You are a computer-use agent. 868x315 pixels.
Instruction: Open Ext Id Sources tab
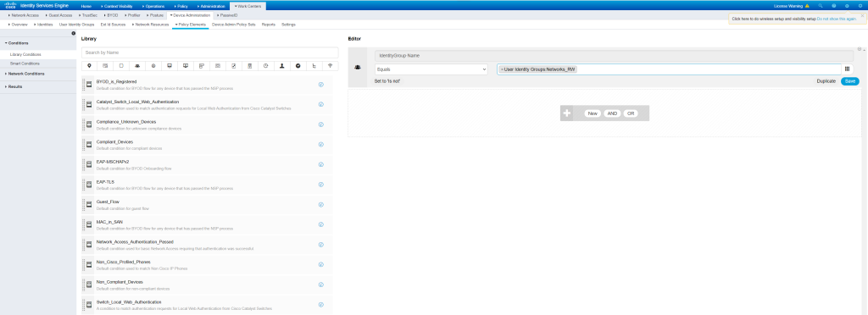[114, 25]
